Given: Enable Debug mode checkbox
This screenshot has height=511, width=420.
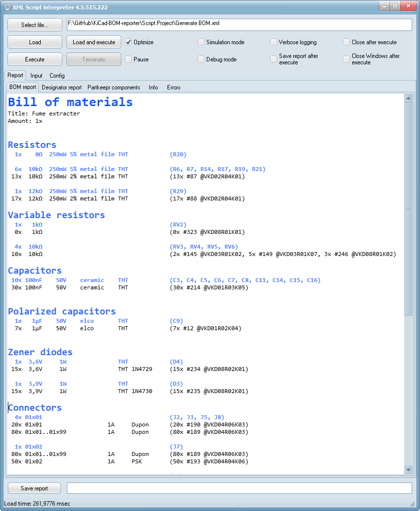Looking at the screenshot, I should pos(201,59).
